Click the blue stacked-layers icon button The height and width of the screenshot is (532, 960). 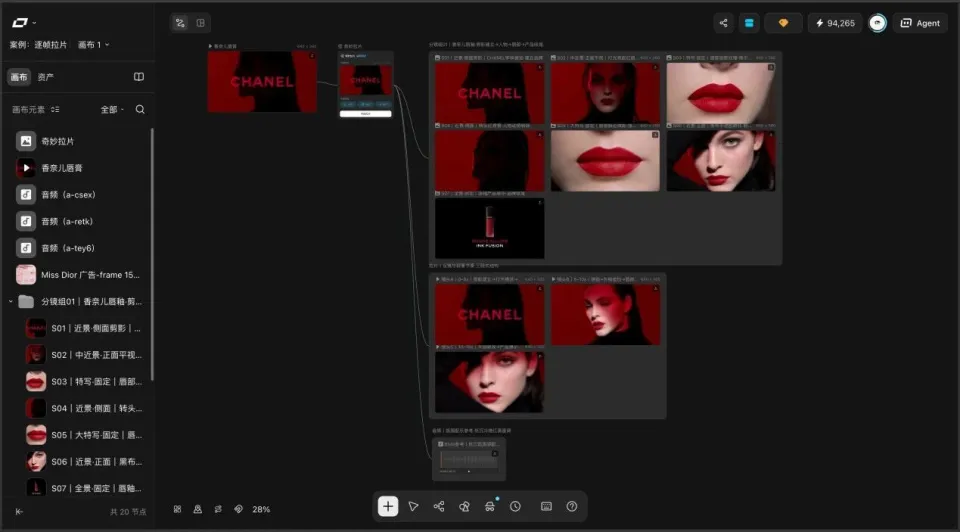pyautogui.click(x=749, y=23)
